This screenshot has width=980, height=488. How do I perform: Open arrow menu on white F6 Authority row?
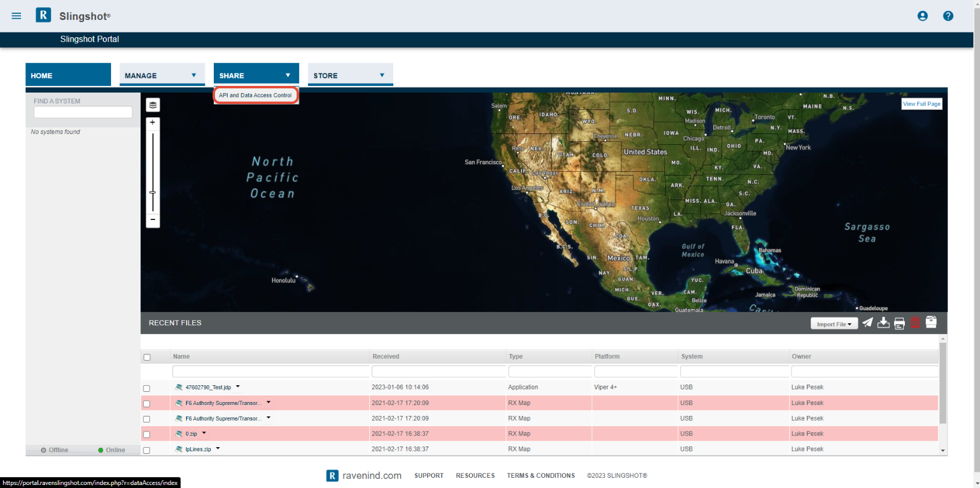(x=268, y=417)
